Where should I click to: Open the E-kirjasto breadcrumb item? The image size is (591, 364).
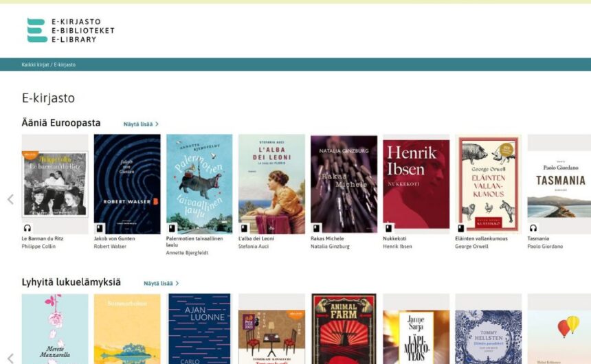65,65
